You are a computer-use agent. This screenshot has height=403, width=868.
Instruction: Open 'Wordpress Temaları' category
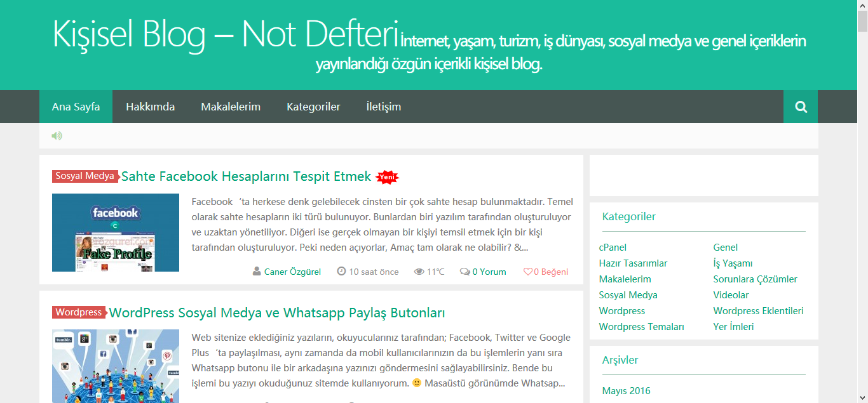642,327
